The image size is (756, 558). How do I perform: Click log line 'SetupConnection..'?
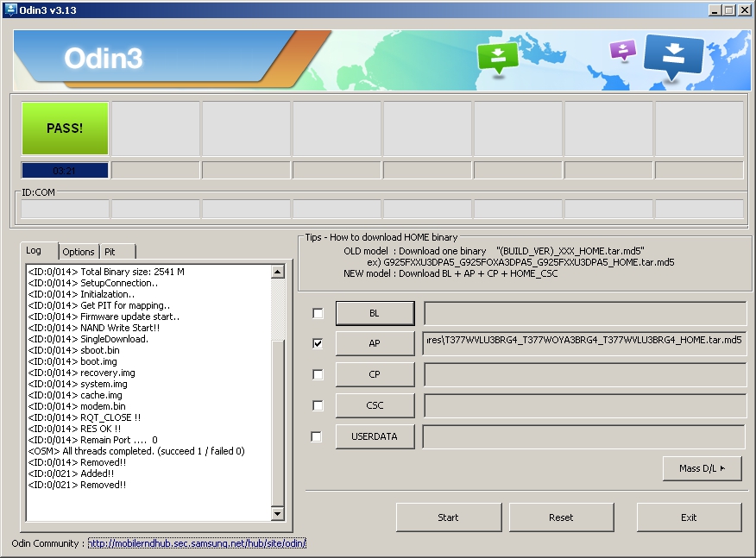click(92, 283)
